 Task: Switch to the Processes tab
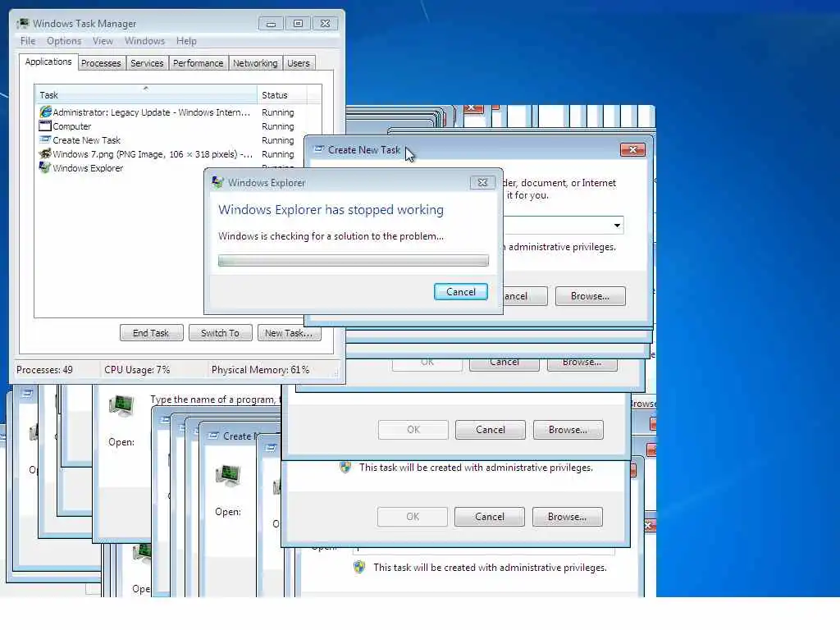coord(101,63)
